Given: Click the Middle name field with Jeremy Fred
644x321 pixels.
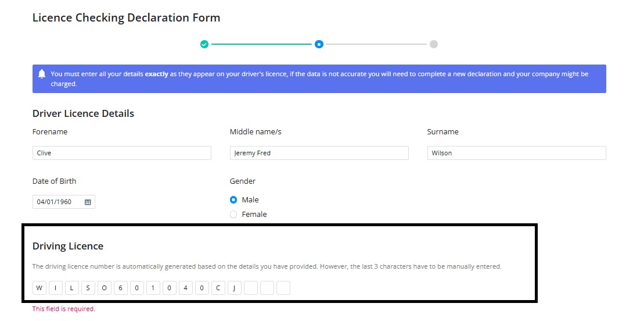Looking at the screenshot, I should point(319,153).
